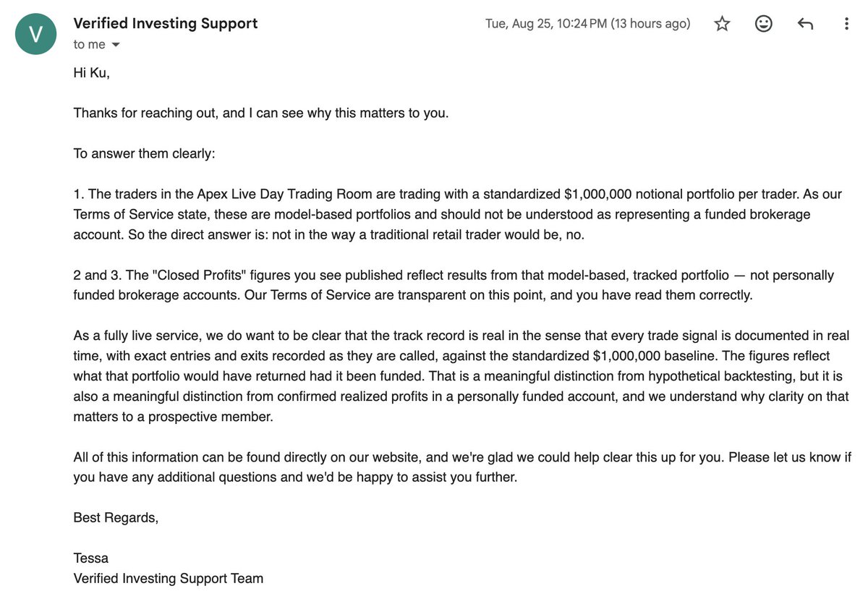
Task: Add an emoji reaction to the email
Action: pos(763,24)
